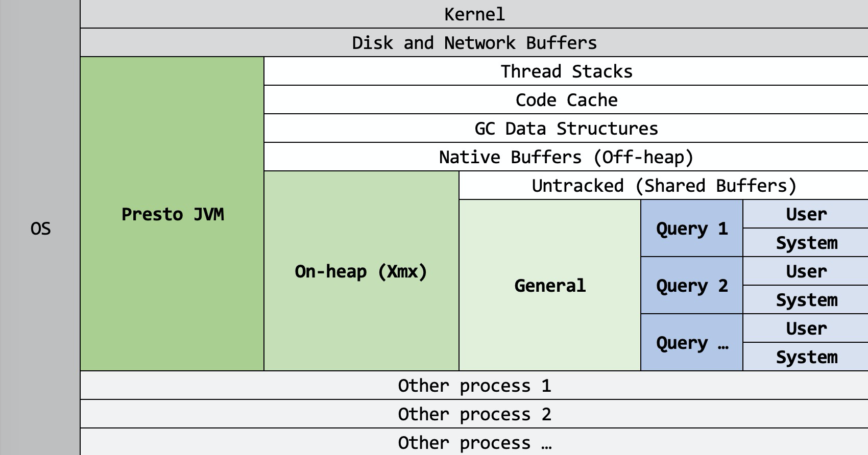Click the Thread Stacks row

566,71
